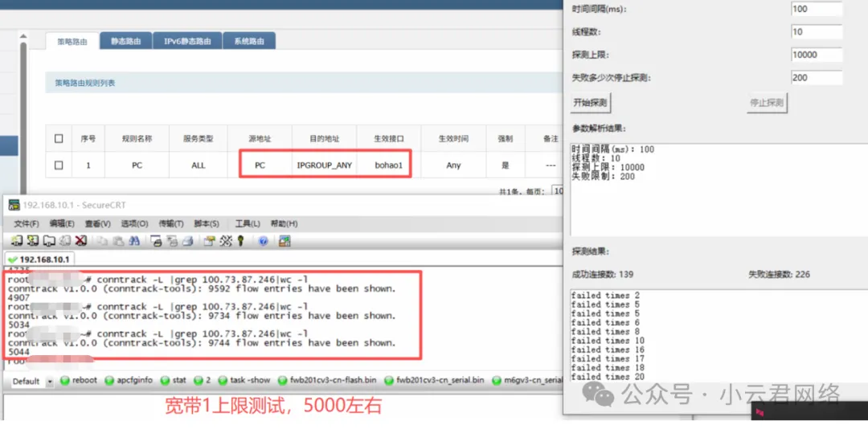This screenshot has height=429, width=868.
Task: Open the 文件(F) menu in SecureCRT
Action: tap(27, 224)
